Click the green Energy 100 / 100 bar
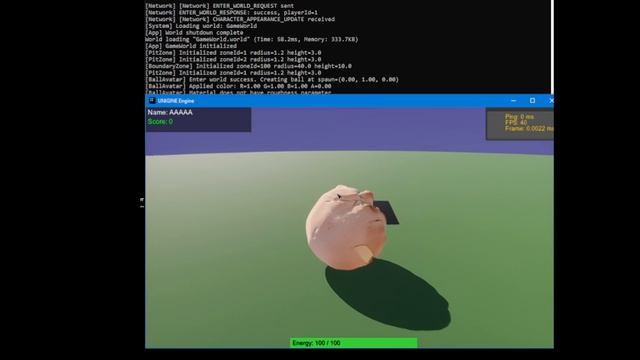Image resolution: width=640 pixels, height=360 pixels. [353, 343]
